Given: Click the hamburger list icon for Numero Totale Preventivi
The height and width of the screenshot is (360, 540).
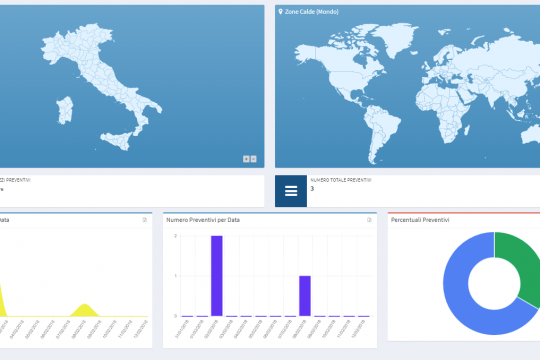Looking at the screenshot, I should 291,191.
